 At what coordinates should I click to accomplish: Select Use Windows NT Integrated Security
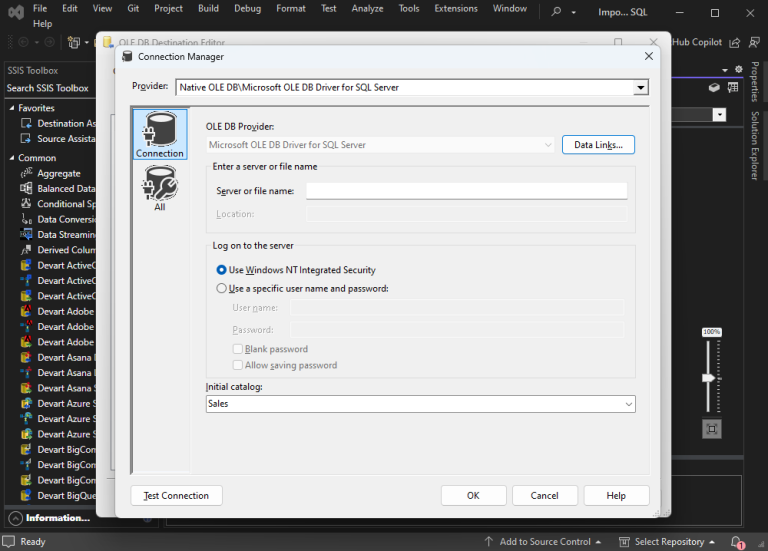point(222,270)
